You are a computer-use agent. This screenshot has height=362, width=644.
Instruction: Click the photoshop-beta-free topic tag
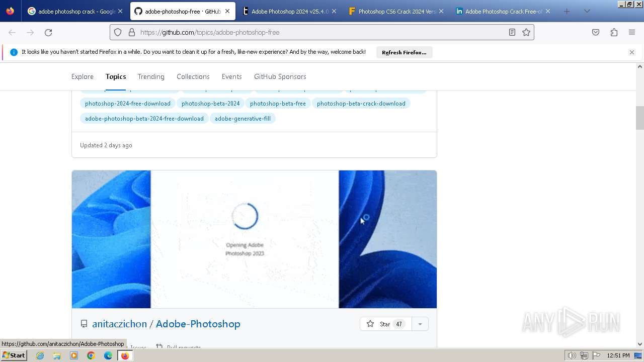coord(278,104)
